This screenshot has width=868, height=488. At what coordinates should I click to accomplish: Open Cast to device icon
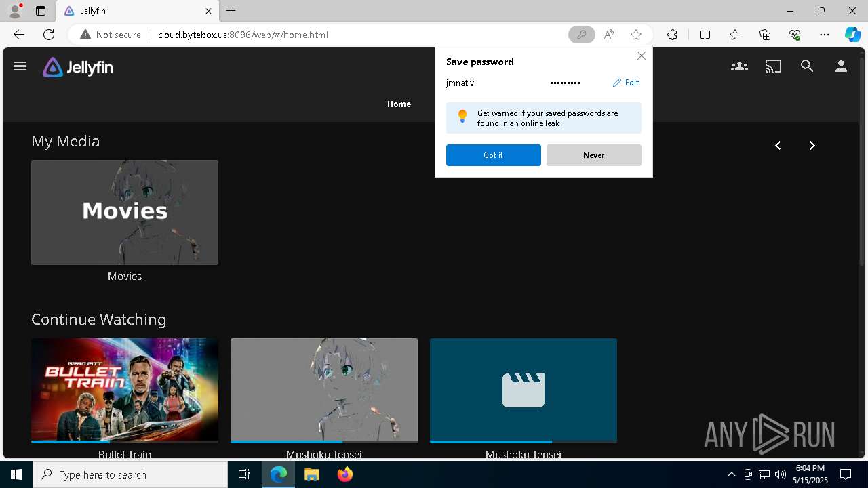coord(773,66)
